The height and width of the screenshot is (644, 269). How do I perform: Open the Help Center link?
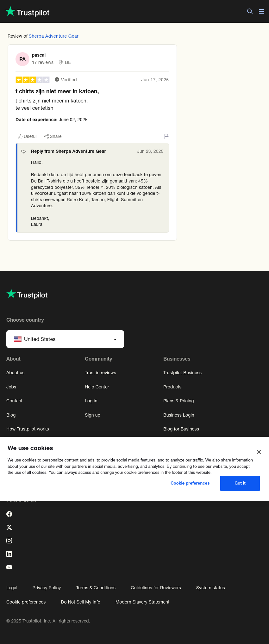coord(97,387)
